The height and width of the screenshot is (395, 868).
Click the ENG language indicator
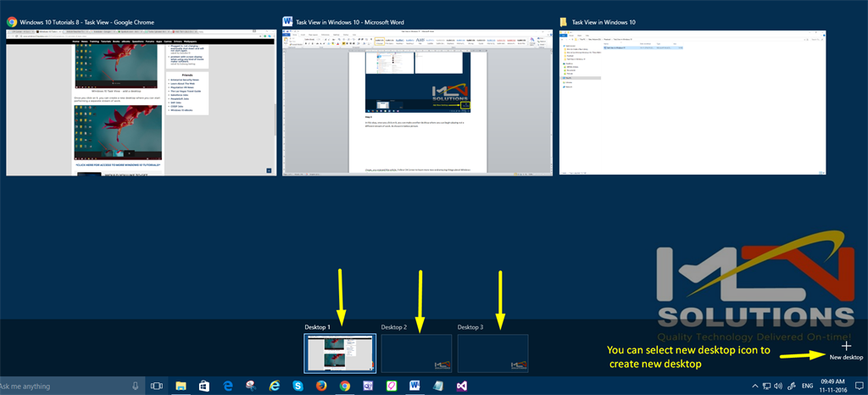click(808, 386)
